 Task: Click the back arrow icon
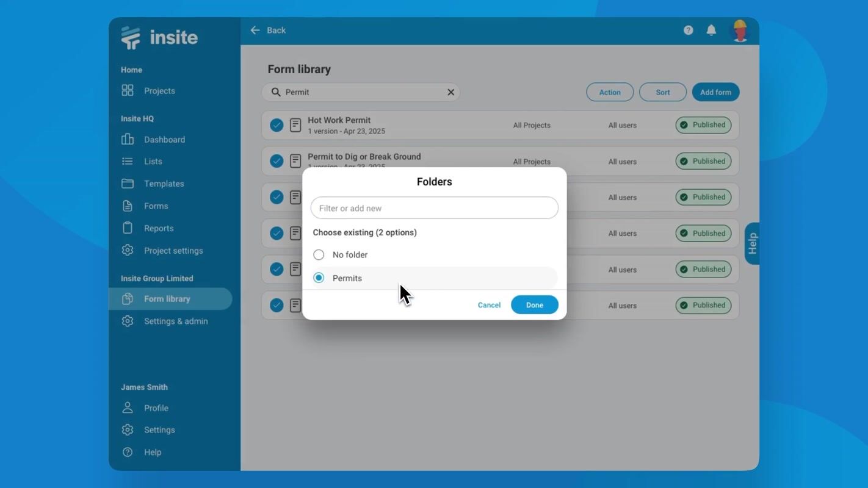[255, 30]
